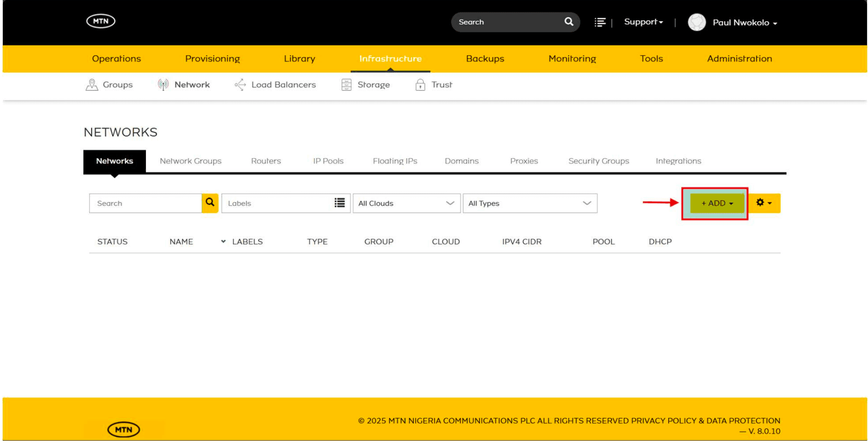Expand the + ADD dropdown button
The image size is (868, 443).
click(x=717, y=203)
